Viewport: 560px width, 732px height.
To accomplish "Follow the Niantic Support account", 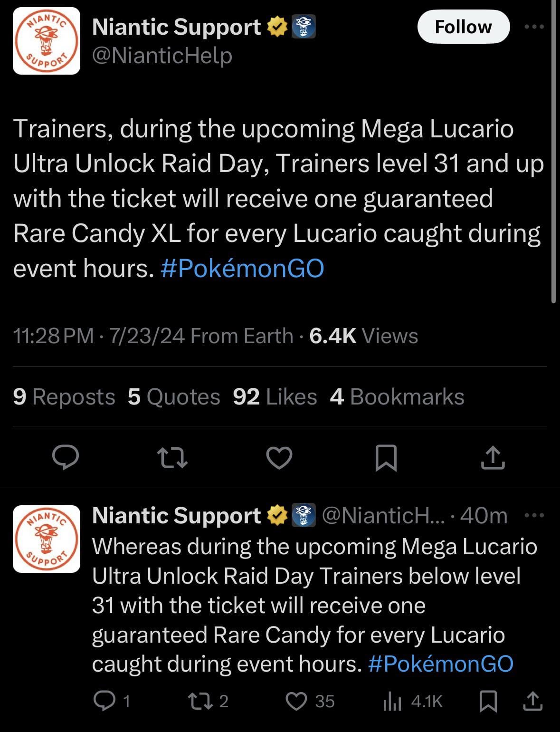I will [x=463, y=27].
